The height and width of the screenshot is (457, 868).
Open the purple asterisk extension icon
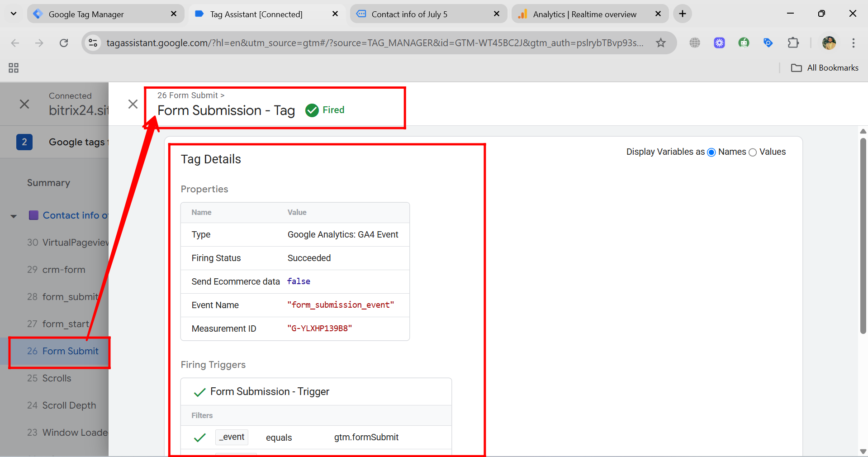point(719,43)
